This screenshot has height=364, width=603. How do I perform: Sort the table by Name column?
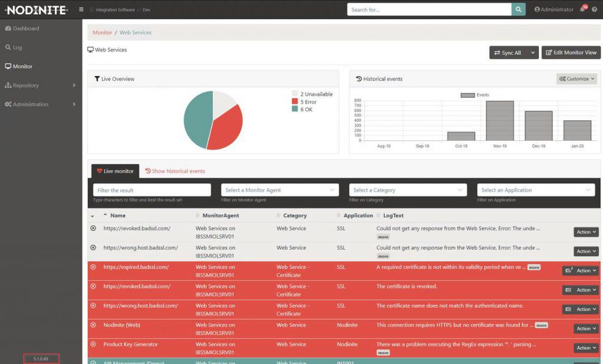tap(118, 216)
